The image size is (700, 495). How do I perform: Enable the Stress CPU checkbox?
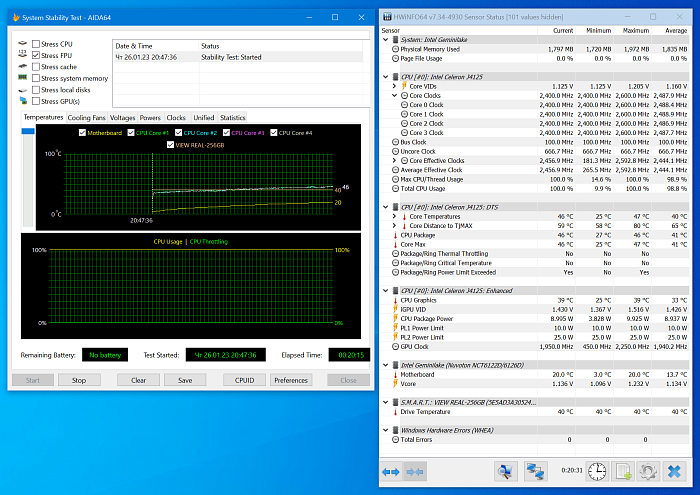tap(36, 44)
